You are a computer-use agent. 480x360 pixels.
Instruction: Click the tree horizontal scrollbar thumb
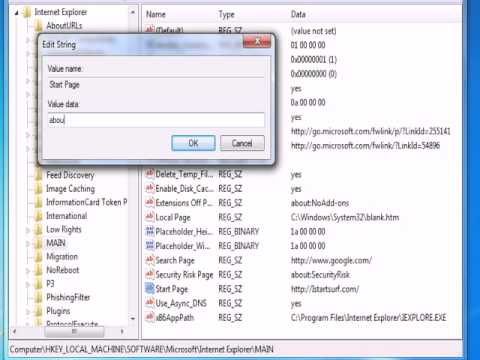tap(75, 332)
